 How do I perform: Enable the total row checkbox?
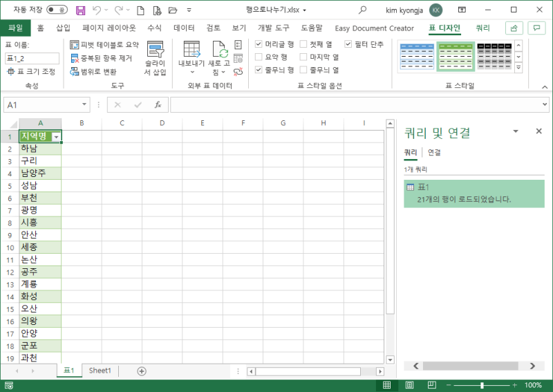click(259, 57)
